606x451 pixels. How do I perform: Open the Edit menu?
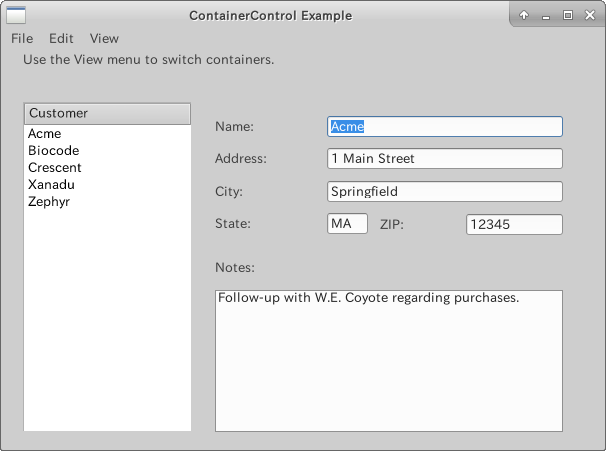tap(61, 39)
